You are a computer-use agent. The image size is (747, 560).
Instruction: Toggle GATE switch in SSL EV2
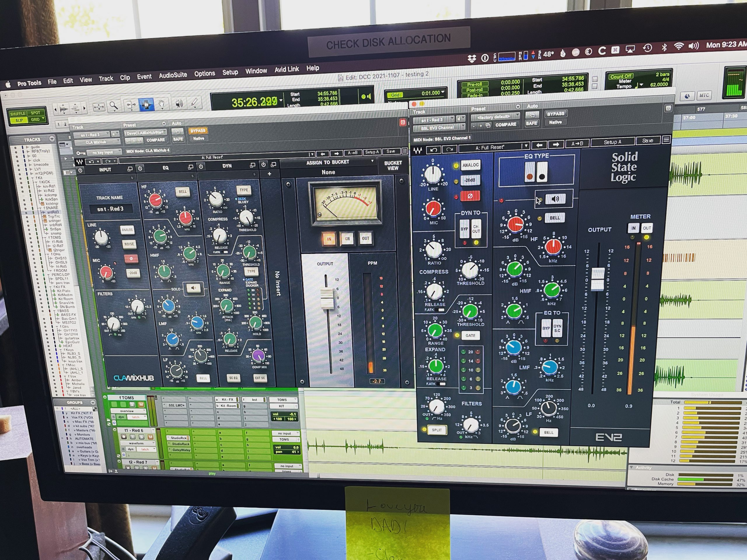[470, 335]
